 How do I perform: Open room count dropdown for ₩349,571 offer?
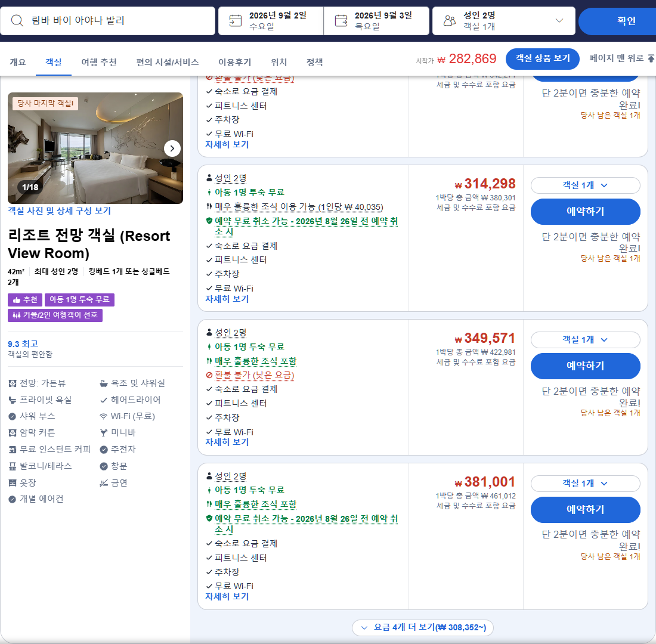(585, 340)
